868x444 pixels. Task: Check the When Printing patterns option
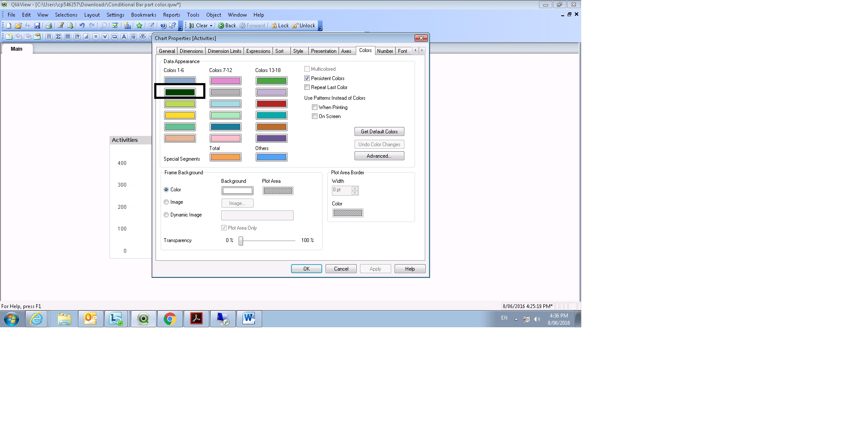tap(314, 107)
